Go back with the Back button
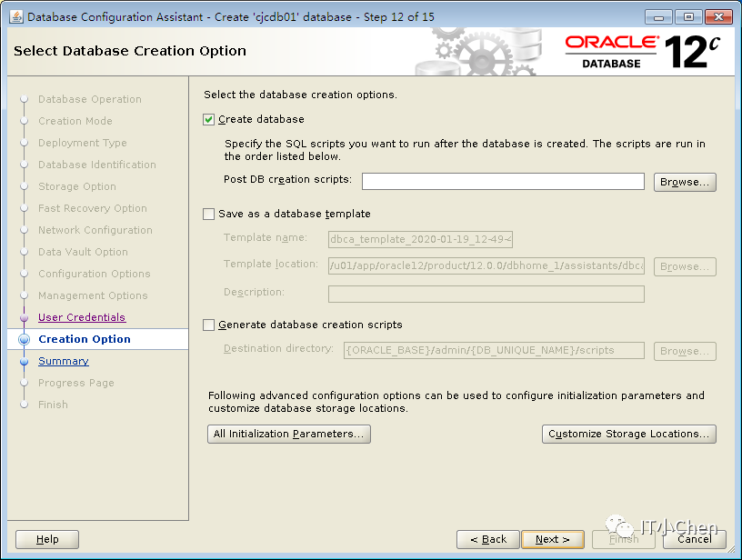This screenshot has width=742, height=560. (x=488, y=539)
